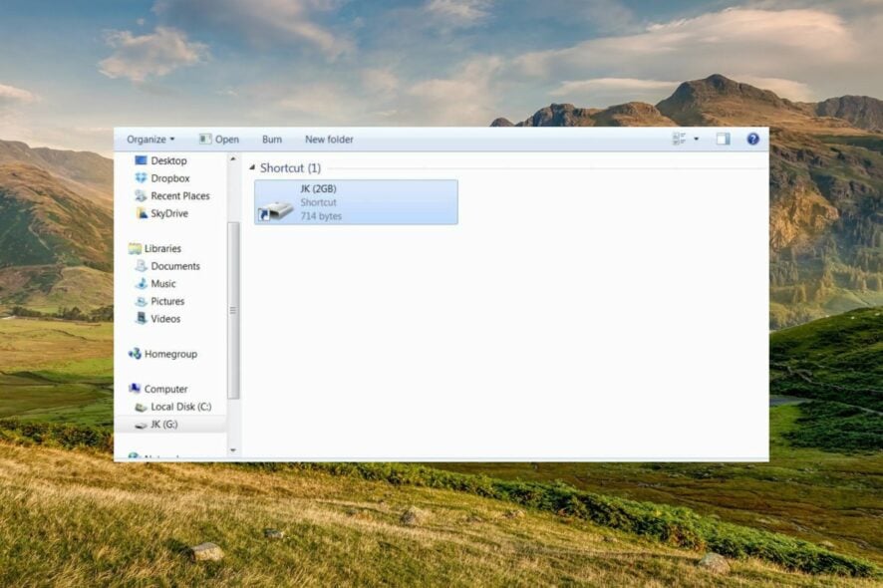Click the Homegroup icon
The height and width of the screenshot is (588, 883).
pyautogui.click(x=135, y=354)
